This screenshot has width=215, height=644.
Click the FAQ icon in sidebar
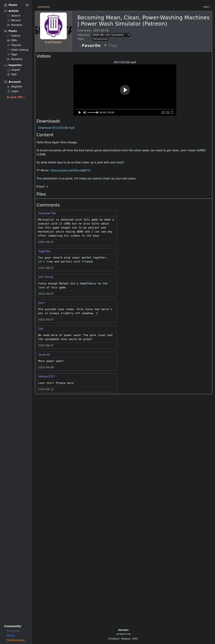[x=9, y=75]
